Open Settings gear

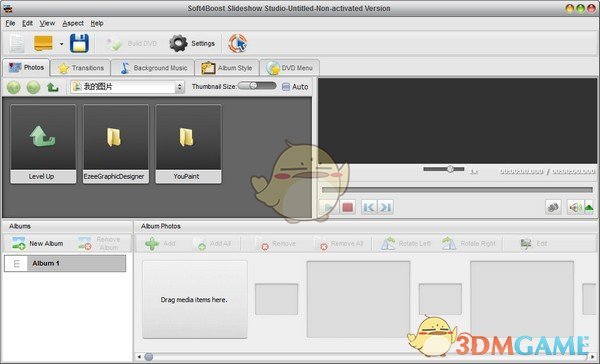coord(192,44)
